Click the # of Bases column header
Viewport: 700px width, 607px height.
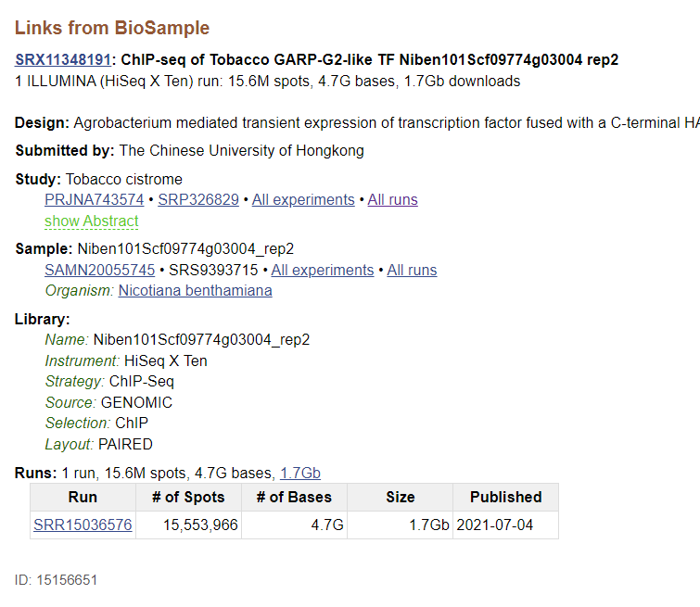pos(295,497)
